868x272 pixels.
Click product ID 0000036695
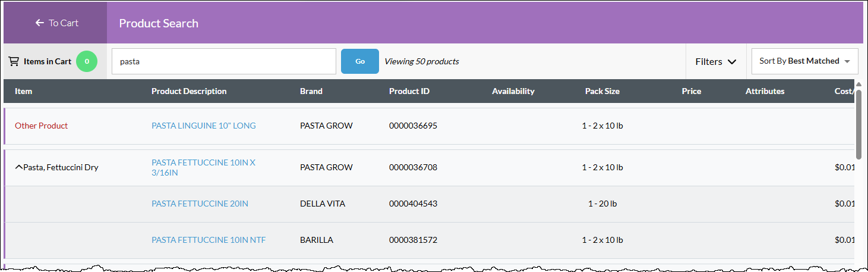414,126
